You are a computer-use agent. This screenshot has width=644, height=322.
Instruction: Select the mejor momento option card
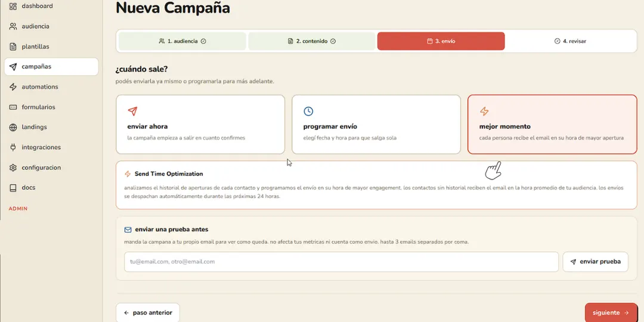pos(552,125)
